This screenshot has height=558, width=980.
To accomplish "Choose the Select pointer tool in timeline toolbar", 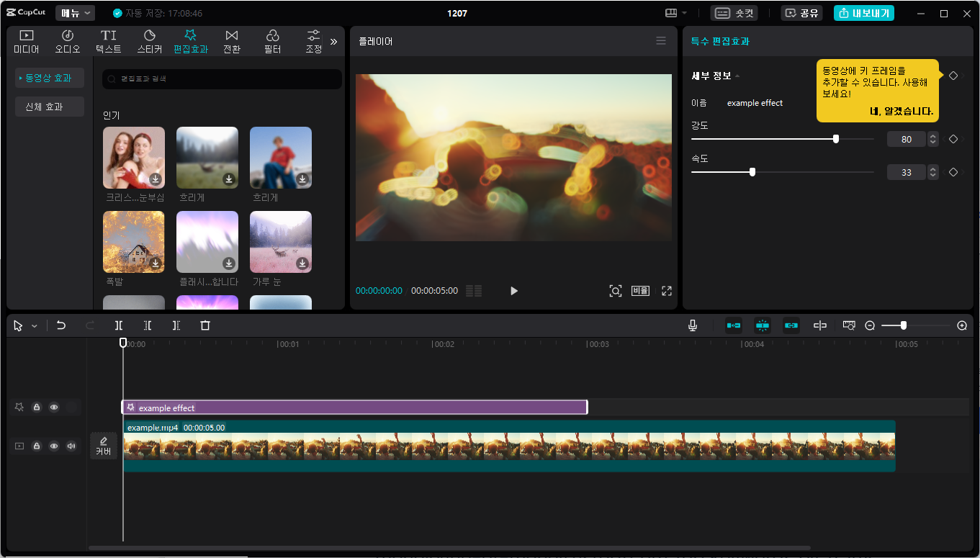I will coord(19,325).
